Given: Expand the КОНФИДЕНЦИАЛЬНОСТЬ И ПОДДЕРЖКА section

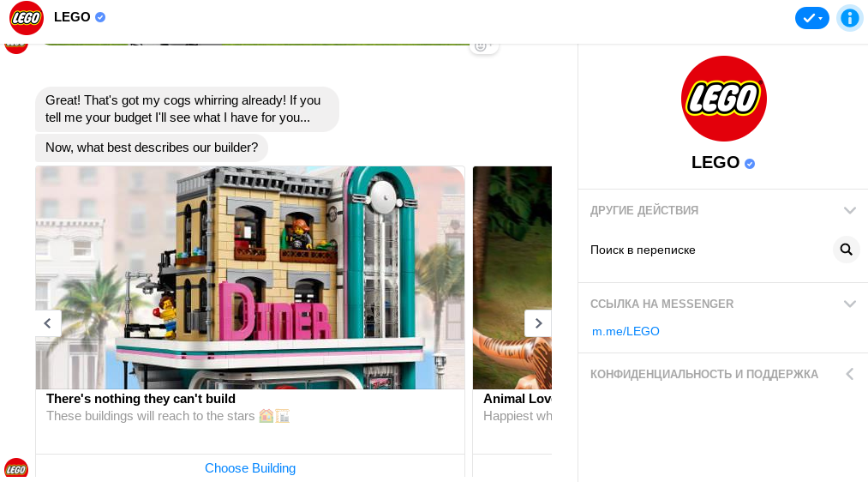Looking at the screenshot, I should 723,374.
